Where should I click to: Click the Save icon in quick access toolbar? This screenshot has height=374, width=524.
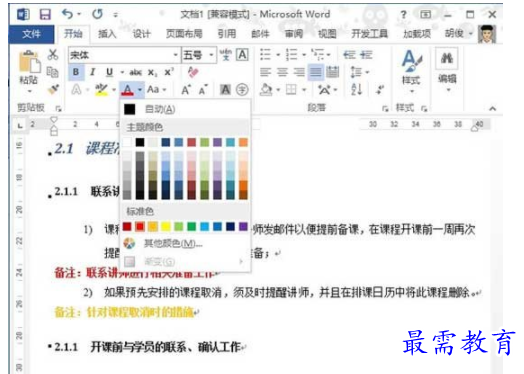point(45,14)
